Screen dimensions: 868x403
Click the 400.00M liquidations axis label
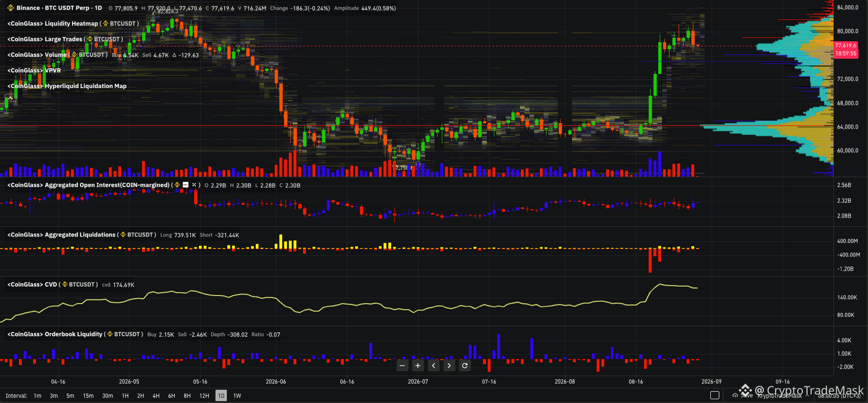(x=848, y=241)
